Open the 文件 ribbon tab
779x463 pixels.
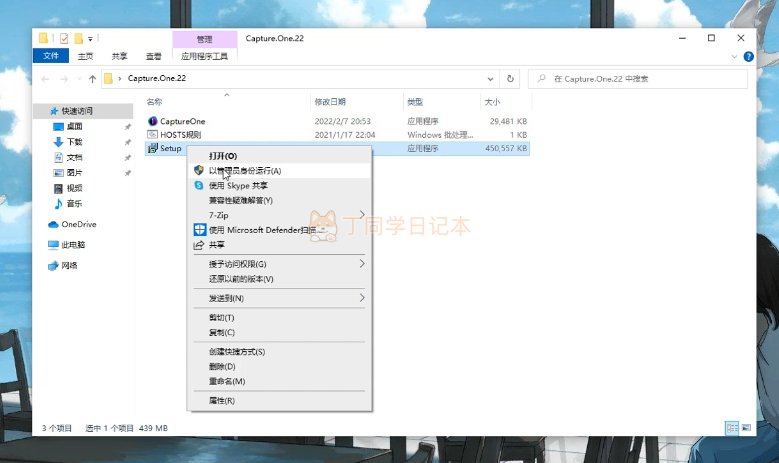pyautogui.click(x=51, y=56)
